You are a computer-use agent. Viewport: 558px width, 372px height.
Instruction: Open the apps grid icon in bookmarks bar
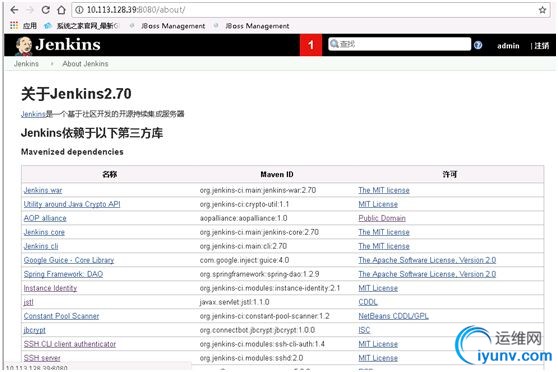pos(14,25)
